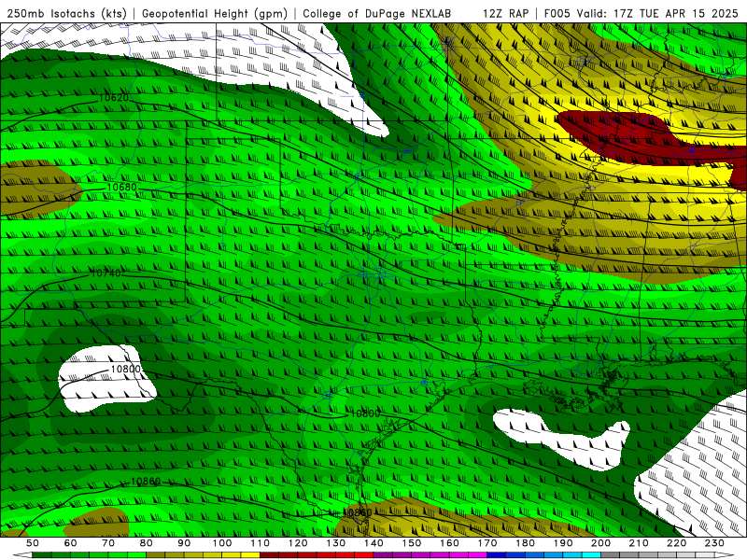Click 'F005 Valid: 17Z TUE APR 15 2025' text
747x560 pixels.
641,13
